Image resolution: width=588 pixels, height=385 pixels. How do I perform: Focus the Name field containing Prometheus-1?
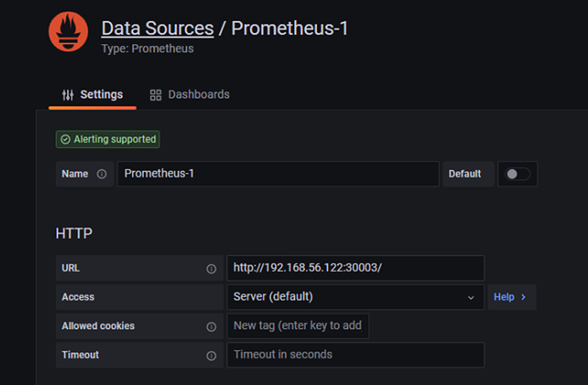(x=279, y=174)
